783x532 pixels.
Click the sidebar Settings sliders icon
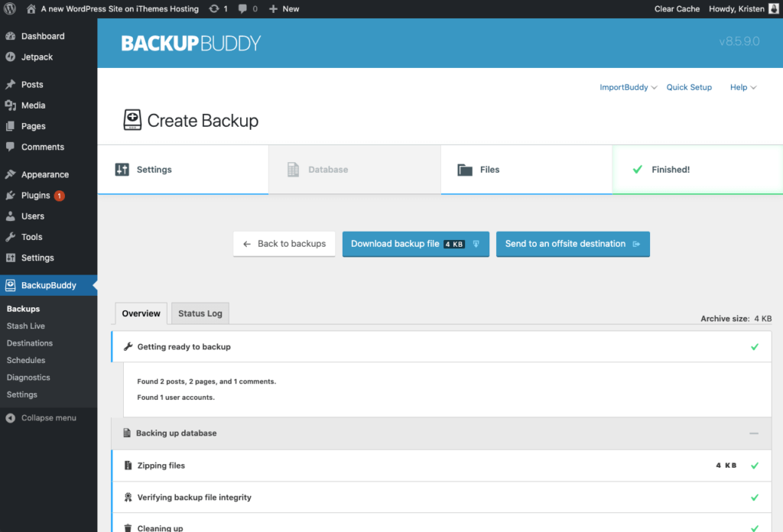click(x=11, y=258)
